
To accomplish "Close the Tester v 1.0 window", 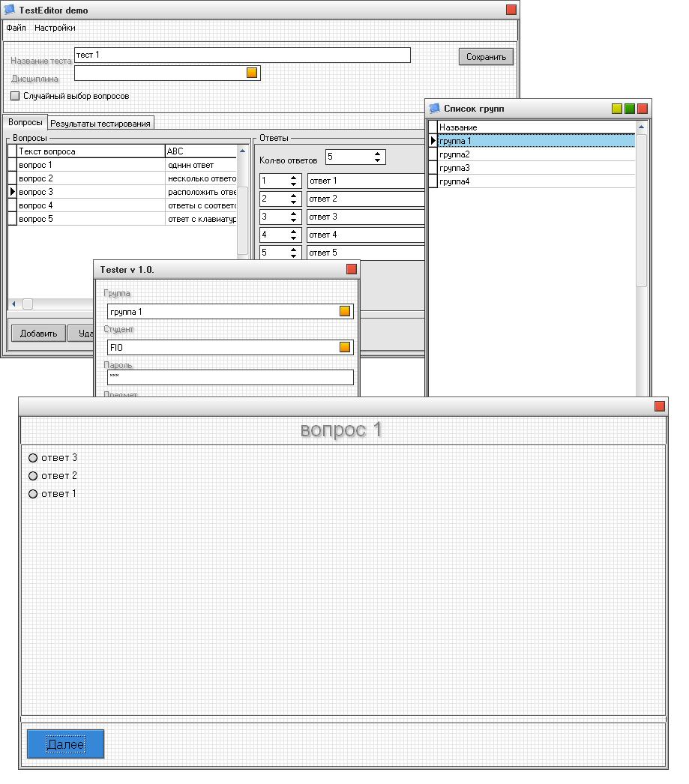I will pos(352,269).
